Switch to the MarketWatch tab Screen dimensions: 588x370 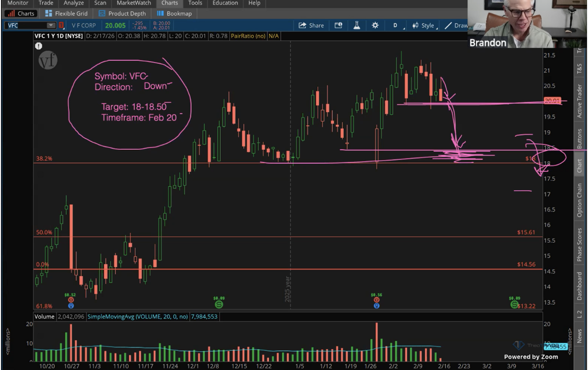point(134,3)
